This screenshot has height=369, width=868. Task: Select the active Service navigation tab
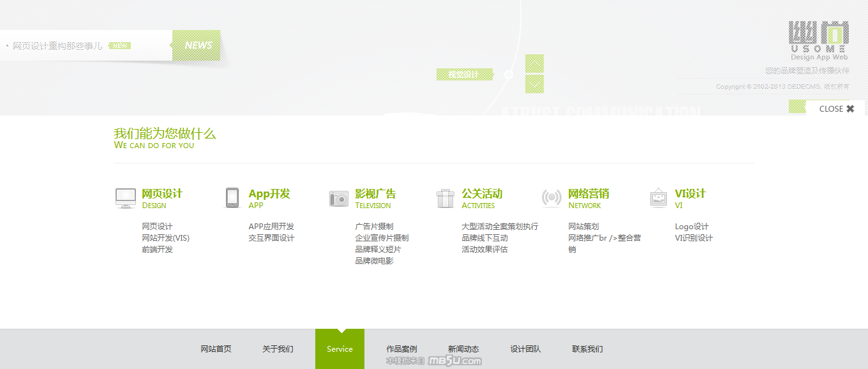point(340,349)
